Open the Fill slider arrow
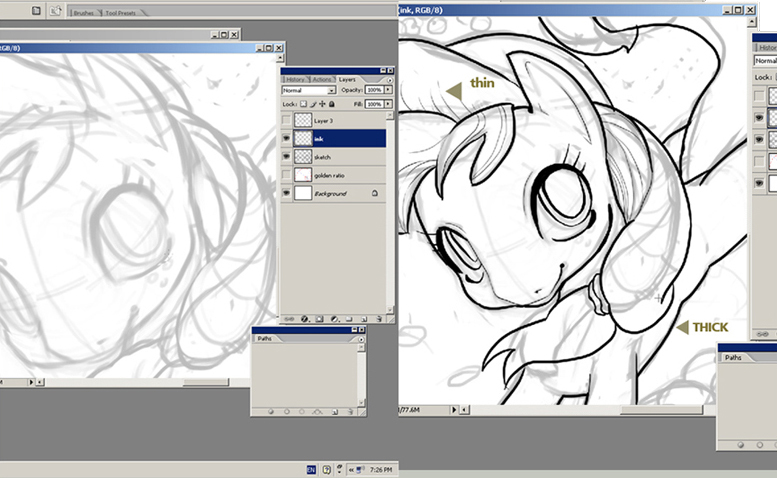The width and height of the screenshot is (777, 478). (388, 104)
